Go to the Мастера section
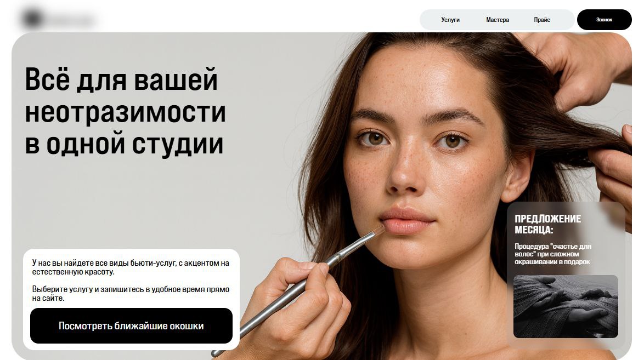This screenshot has width=644, height=360. coord(498,20)
